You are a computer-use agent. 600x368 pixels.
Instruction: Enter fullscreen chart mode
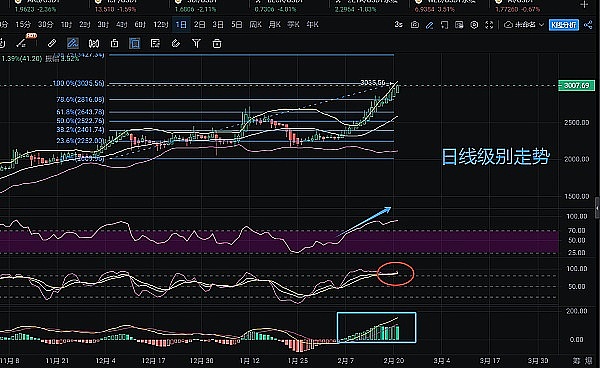click(x=489, y=25)
